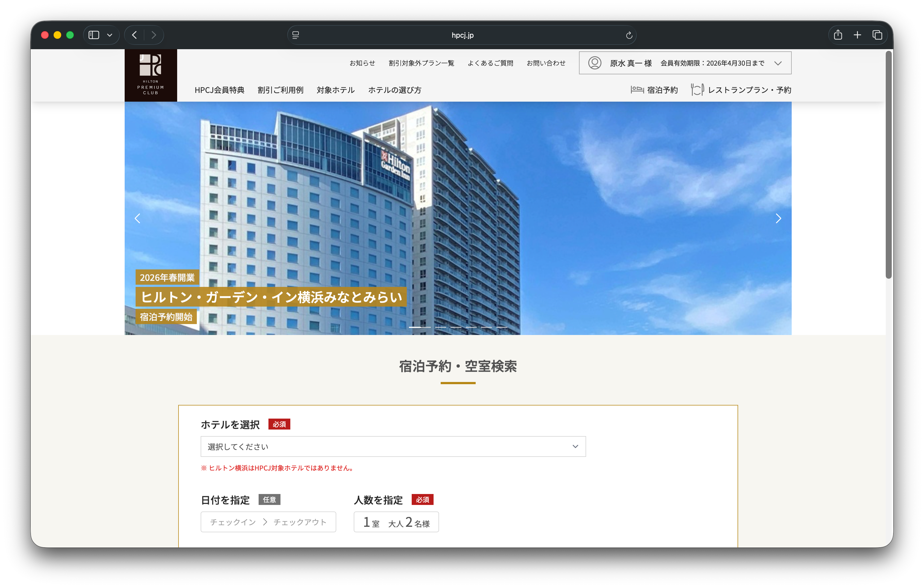
Task: Click the Safari sidebar toggle icon
Action: point(94,35)
